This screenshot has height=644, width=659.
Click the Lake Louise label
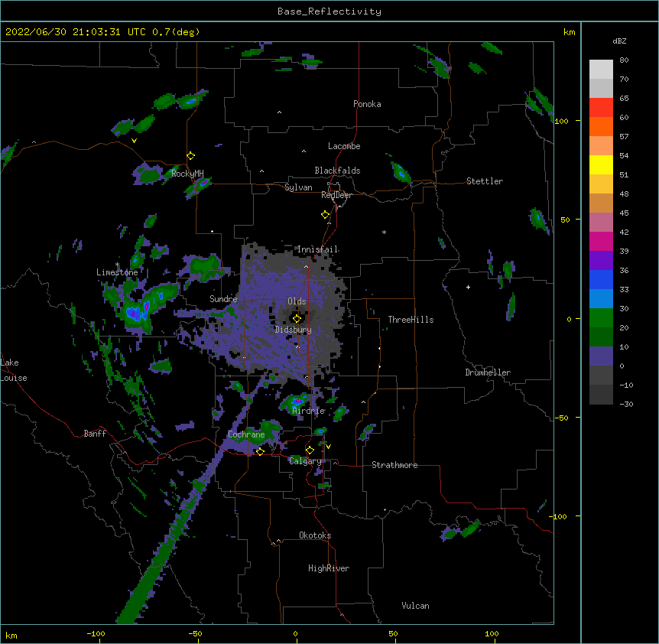click(14, 370)
